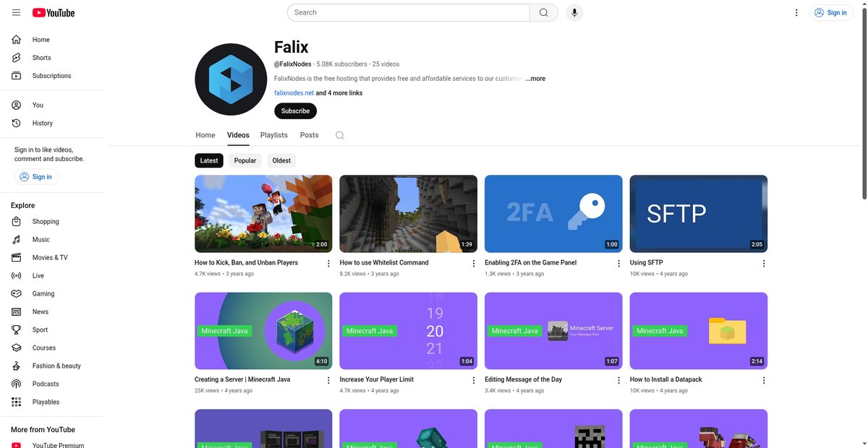Open options menu for Whitelist Command video
868x448 pixels.
click(474, 264)
